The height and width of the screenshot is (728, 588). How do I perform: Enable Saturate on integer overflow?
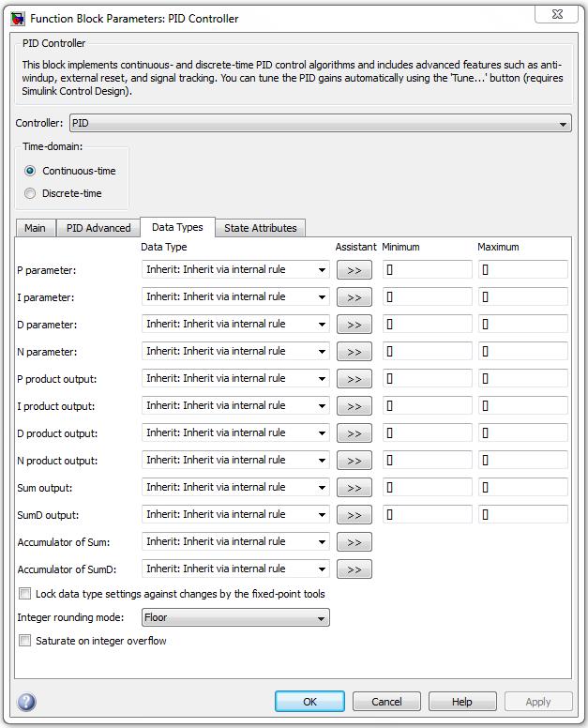pyautogui.click(x=25, y=641)
